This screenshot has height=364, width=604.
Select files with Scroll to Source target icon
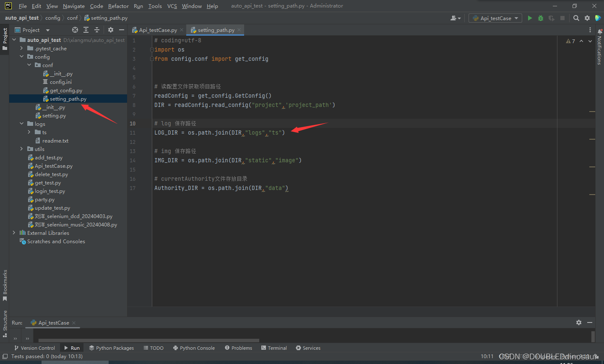tap(75, 30)
